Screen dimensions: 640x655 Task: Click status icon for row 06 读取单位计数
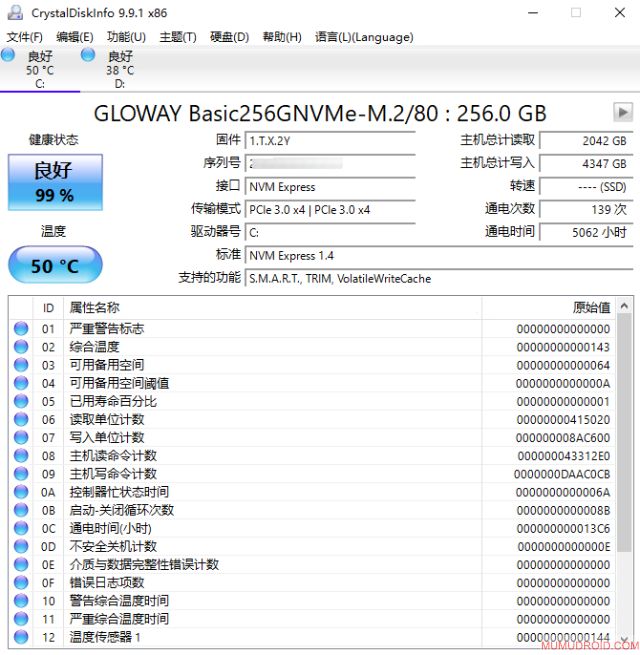pyautogui.click(x=21, y=419)
